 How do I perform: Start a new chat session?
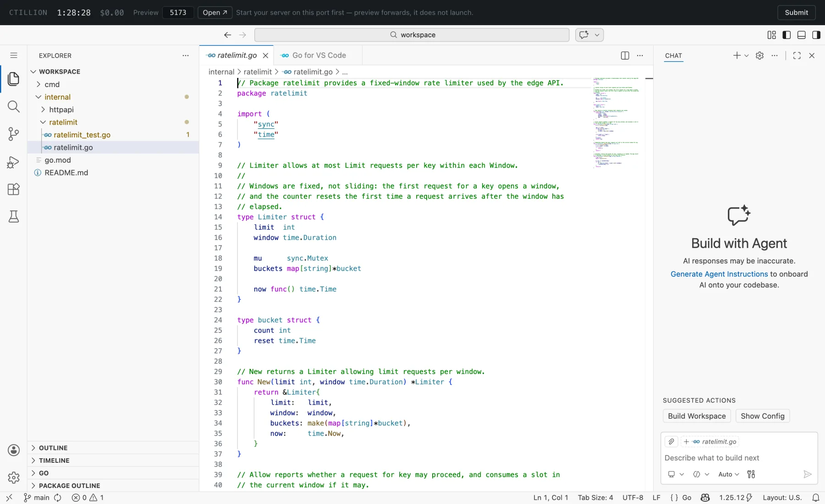(x=737, y=55)
